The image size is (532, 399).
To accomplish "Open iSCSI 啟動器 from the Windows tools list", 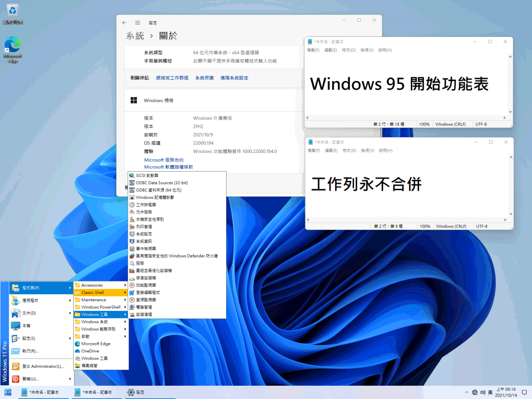I will pos(177,175).
